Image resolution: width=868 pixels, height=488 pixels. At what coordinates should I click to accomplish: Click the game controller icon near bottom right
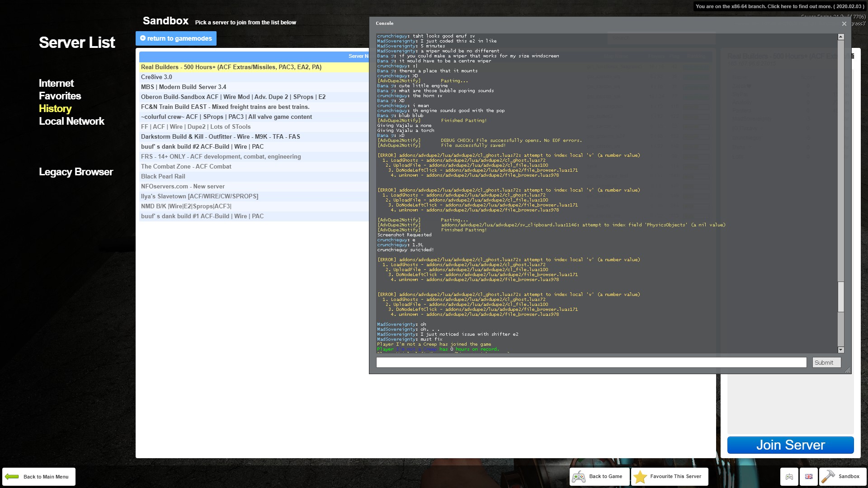click(788, 476)
